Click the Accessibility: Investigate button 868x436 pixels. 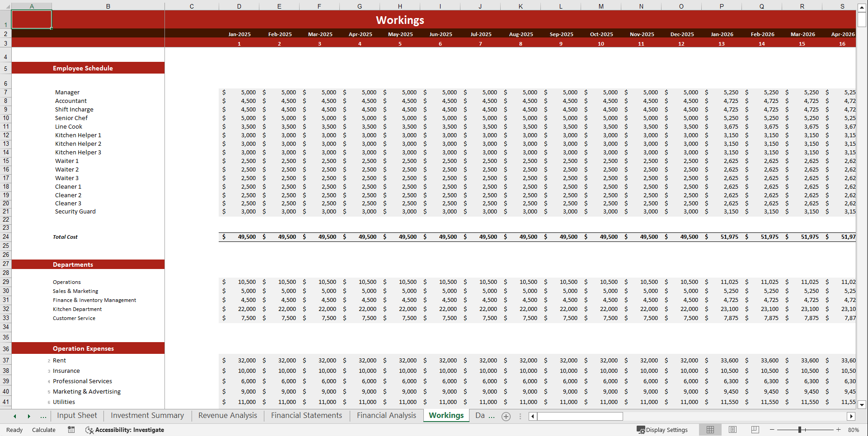pos(125,430)
